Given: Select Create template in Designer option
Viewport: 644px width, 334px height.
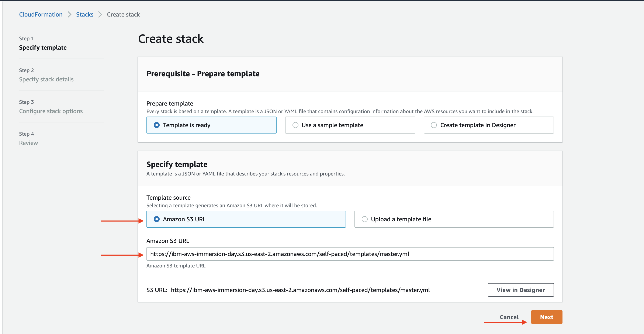Looking at the screenshot, I should 489,125.
